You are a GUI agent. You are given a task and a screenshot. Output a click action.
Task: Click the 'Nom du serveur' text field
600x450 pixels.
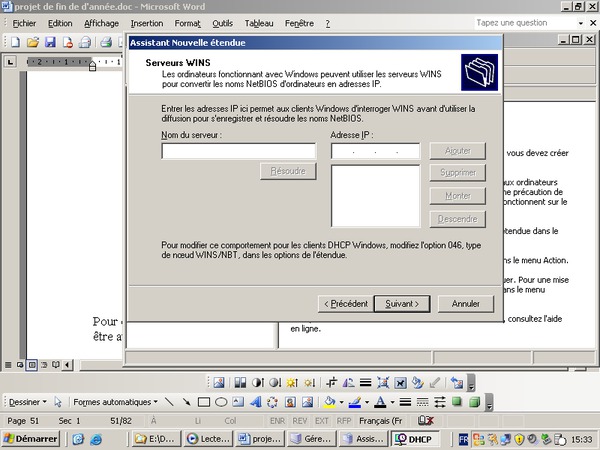click(238, 151)
